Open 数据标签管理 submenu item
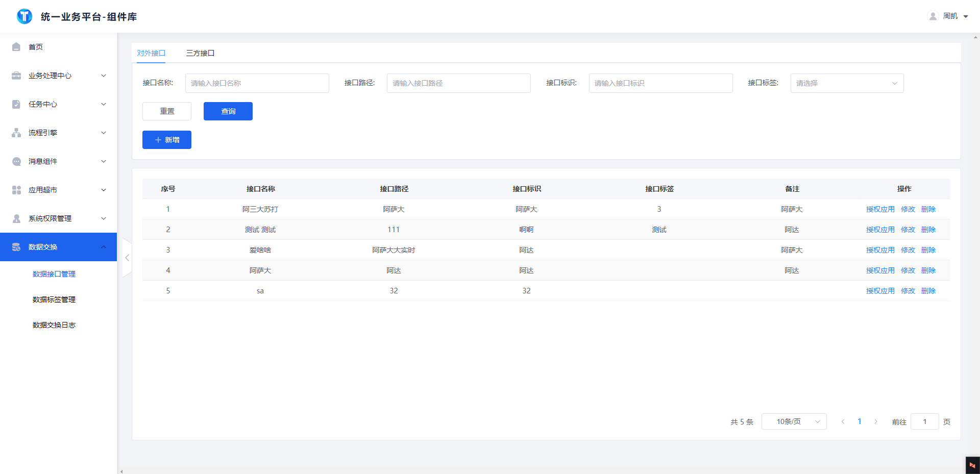980x474 pixels. point(54,300)
